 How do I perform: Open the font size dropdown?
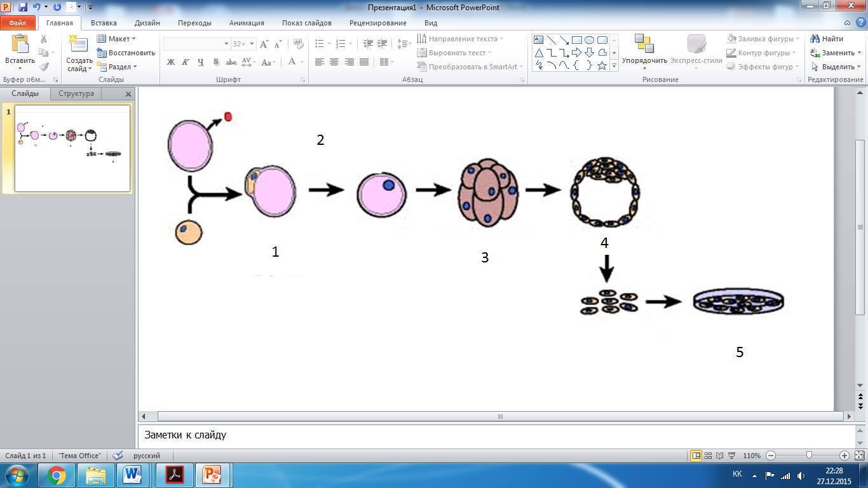tap(252, 44)
